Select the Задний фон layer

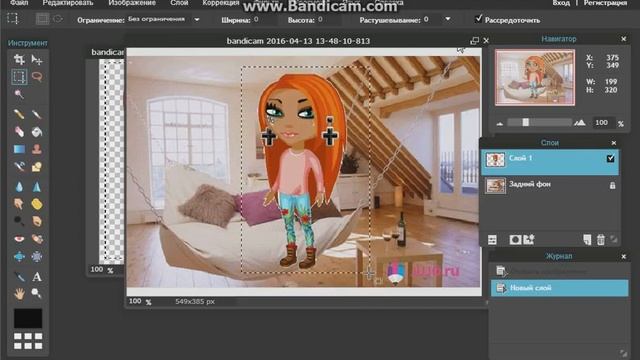(549, 186)
